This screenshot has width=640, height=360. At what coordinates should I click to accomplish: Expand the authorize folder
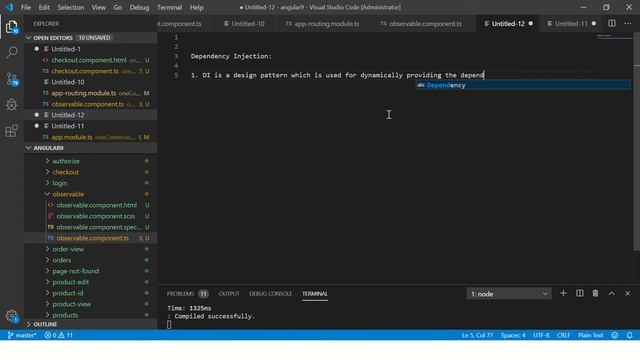(66, 161)
